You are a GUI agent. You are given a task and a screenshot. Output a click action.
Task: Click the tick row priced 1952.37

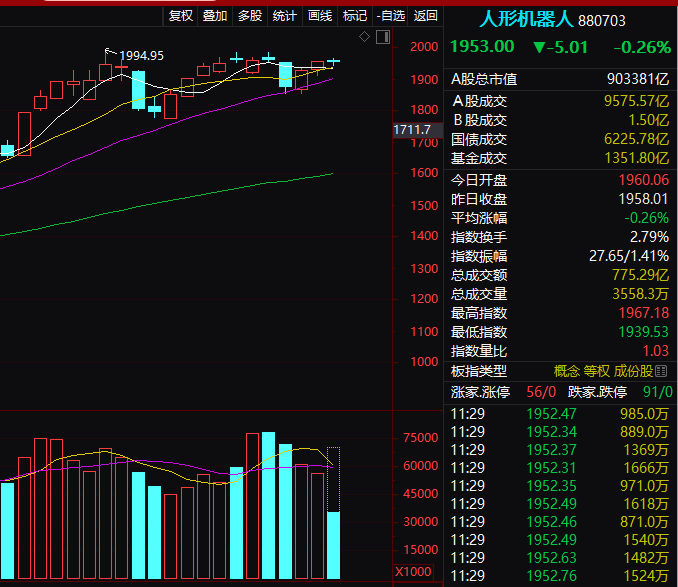560,450
